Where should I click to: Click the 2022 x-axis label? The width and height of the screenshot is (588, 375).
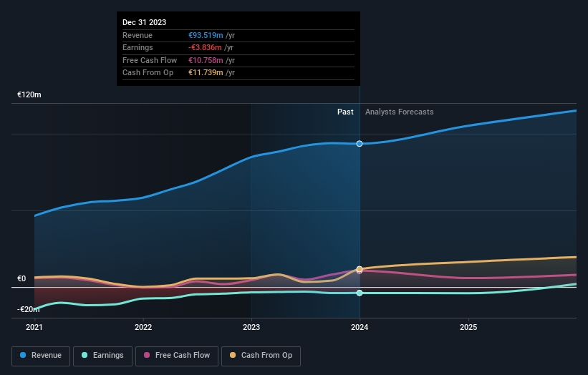coord(143,328)
